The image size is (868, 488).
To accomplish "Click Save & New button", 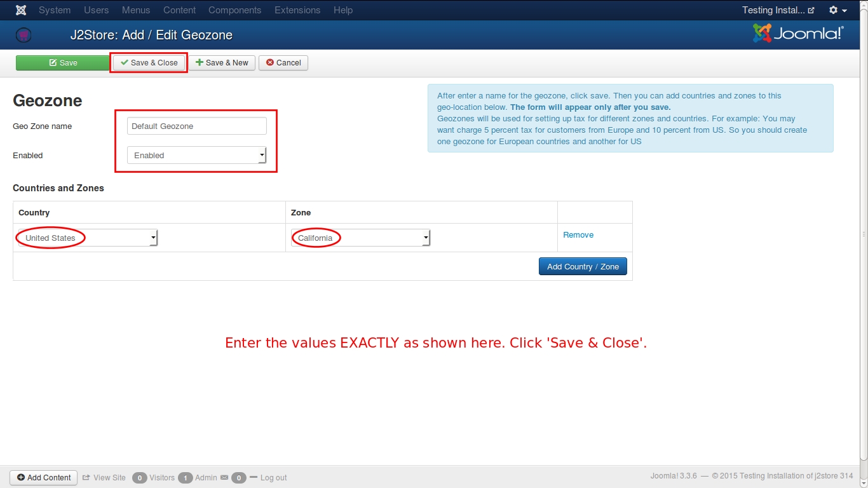I will coord(222,63).
